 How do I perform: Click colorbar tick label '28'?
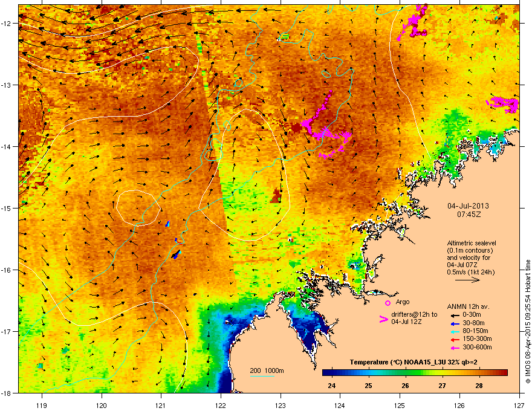(479, 386)
